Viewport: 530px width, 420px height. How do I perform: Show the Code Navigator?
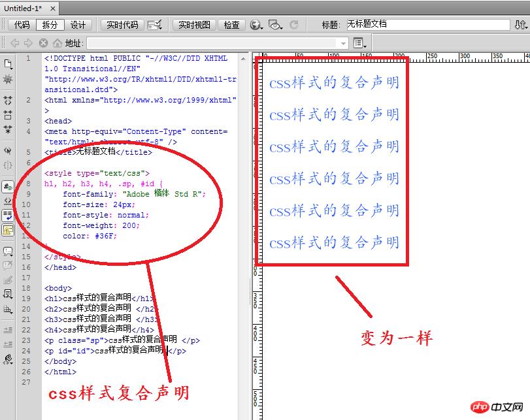click(x=8, y=80)
